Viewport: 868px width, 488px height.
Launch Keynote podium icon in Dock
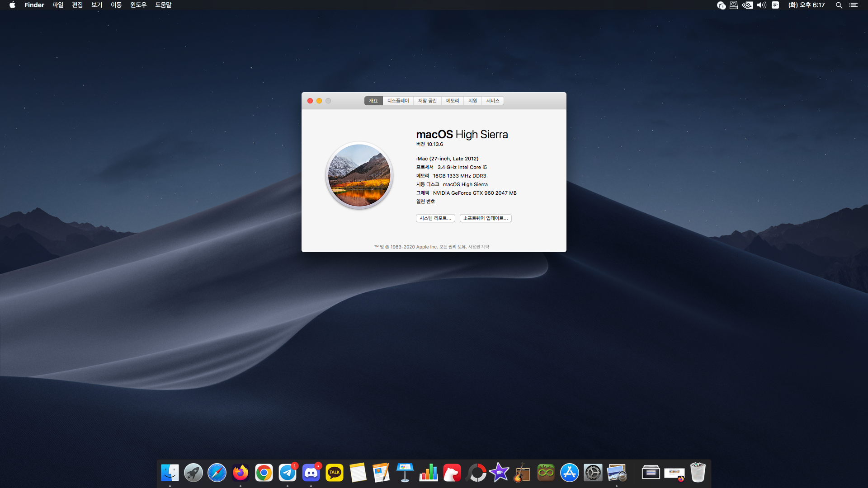click(x=405, y=473)
